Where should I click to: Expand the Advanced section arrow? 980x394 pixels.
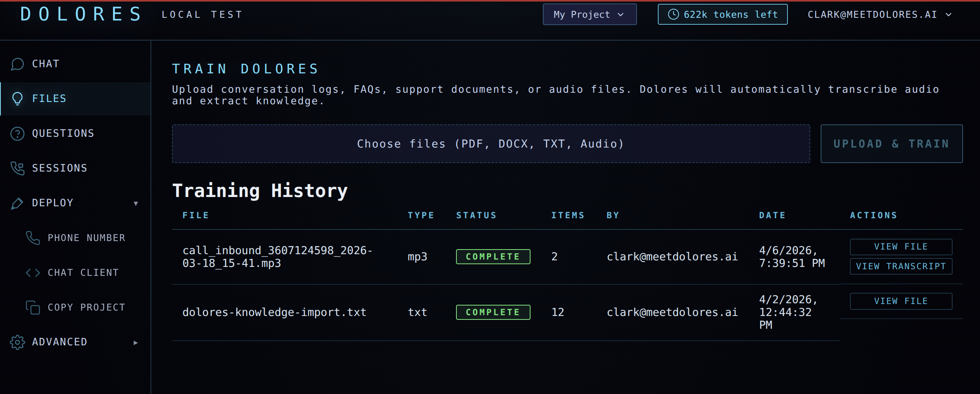click(x=136, y=343)
